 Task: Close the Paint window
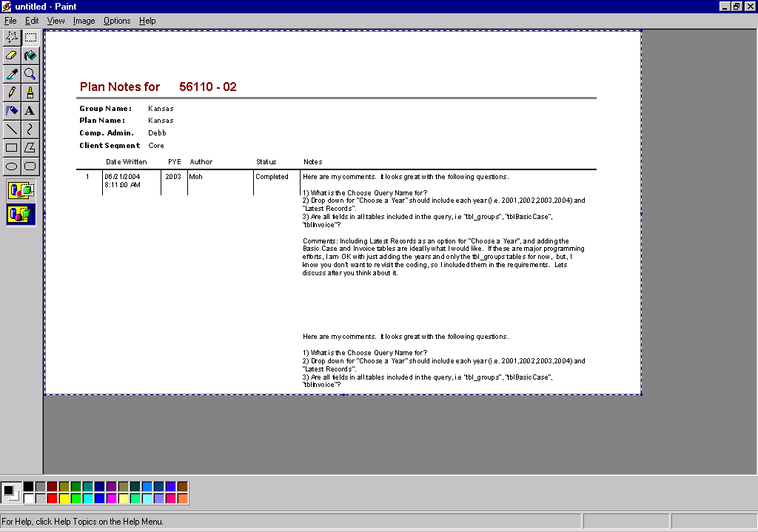[750, 6]
